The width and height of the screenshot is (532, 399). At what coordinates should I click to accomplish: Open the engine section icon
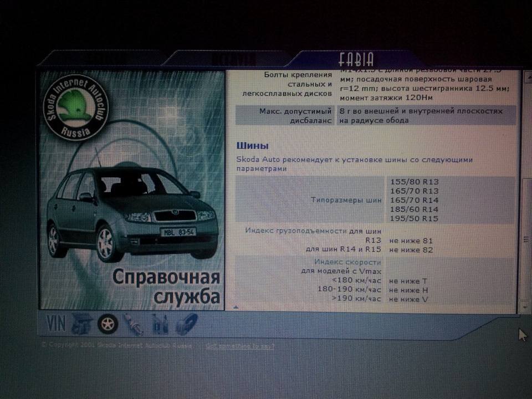82,324
